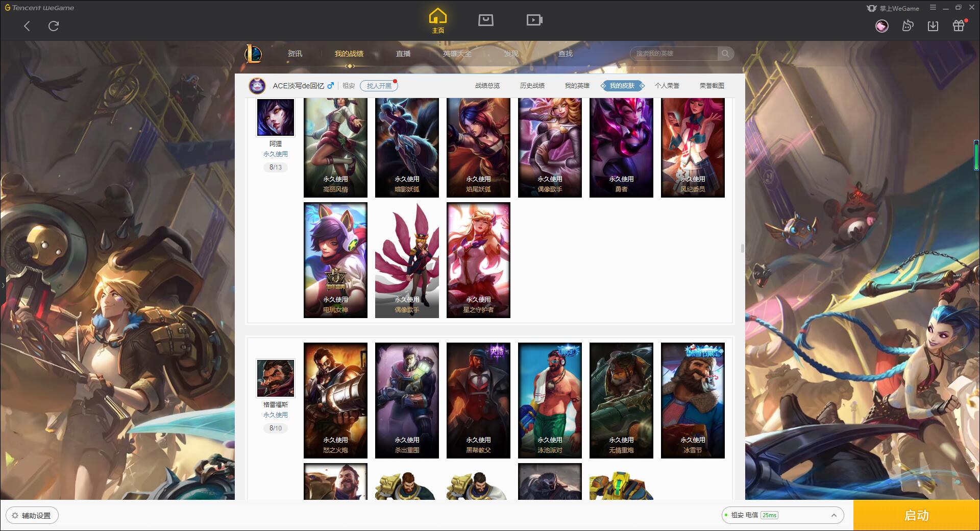Open the 发现 tab

511,54
